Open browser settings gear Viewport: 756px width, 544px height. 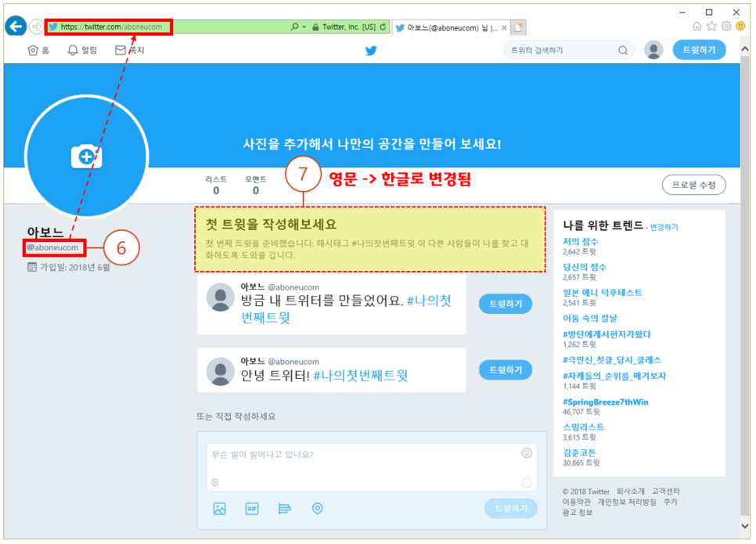[726, 27]
